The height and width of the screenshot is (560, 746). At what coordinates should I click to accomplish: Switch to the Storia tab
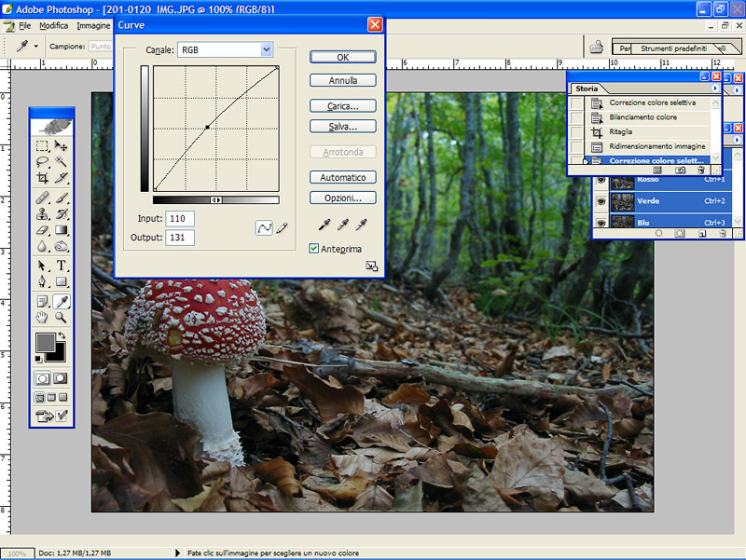(587, 89)
